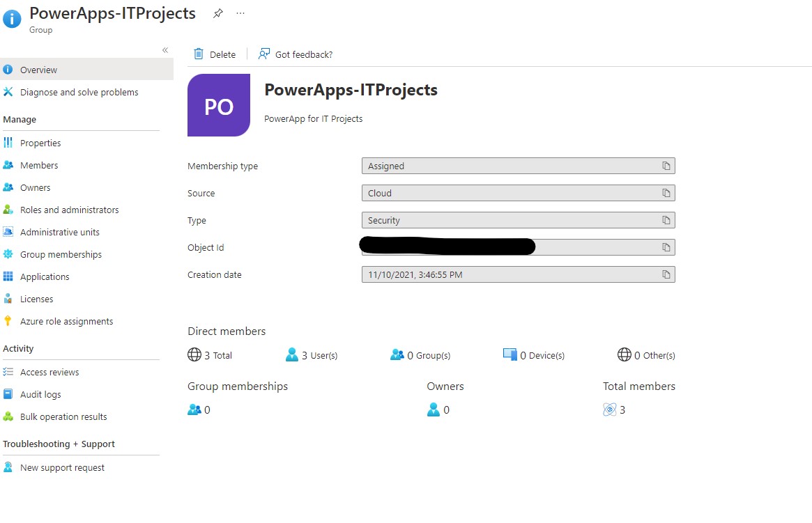Click the Membership type field showing Assigned
812x523 pixels.
(519, 166)
